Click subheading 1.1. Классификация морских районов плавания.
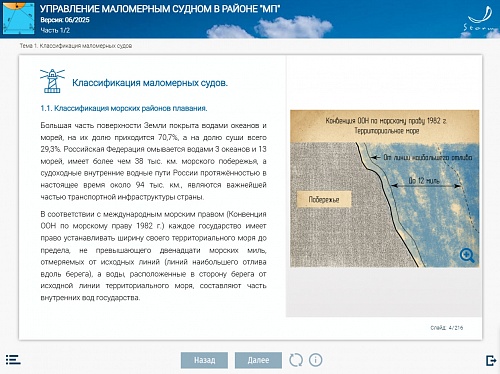Image resolution: width=500 pixels, height=374 pixels. pos(124,108)
